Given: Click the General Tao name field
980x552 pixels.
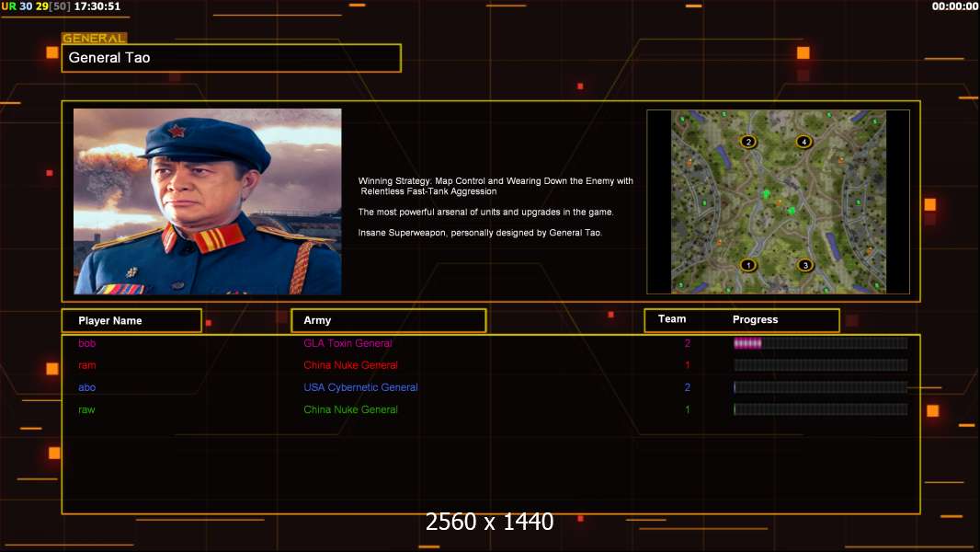Looking at the screenshot, I should (232, 58).
